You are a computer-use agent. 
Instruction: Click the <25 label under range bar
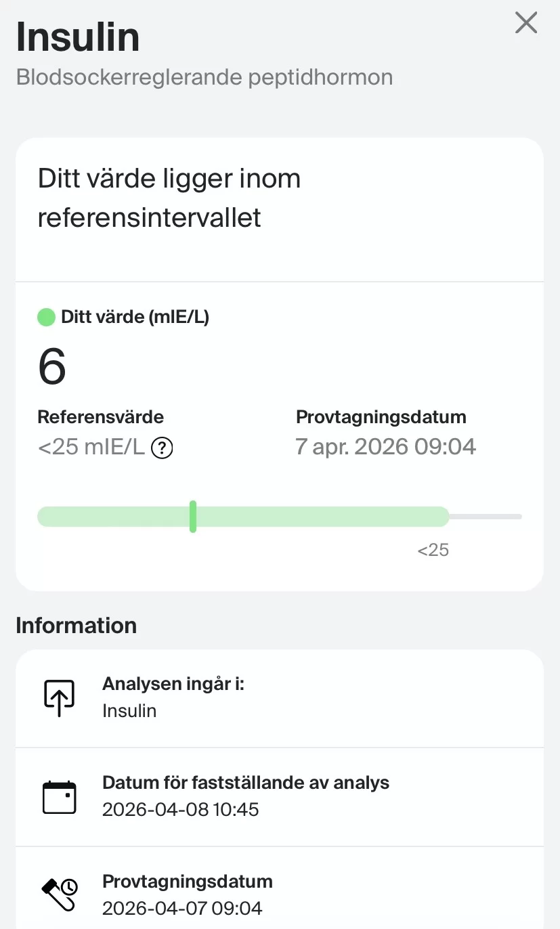pyautogui.click(x=433, y=550)
